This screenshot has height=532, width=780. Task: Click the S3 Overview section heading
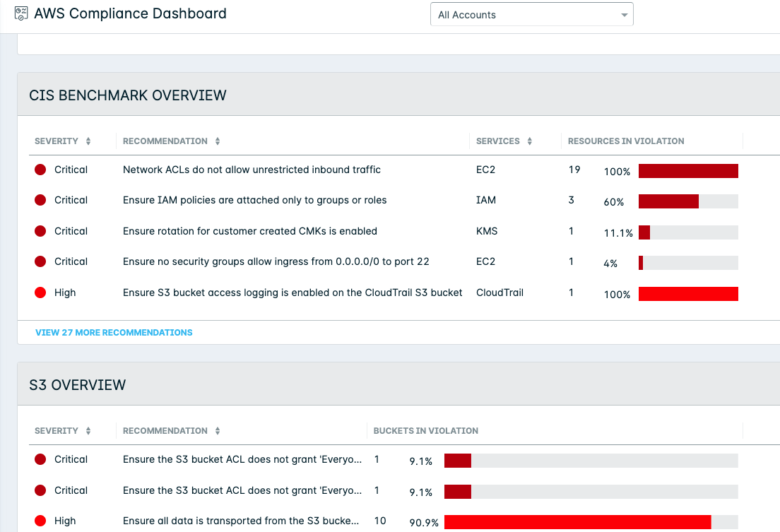(78, 384)
